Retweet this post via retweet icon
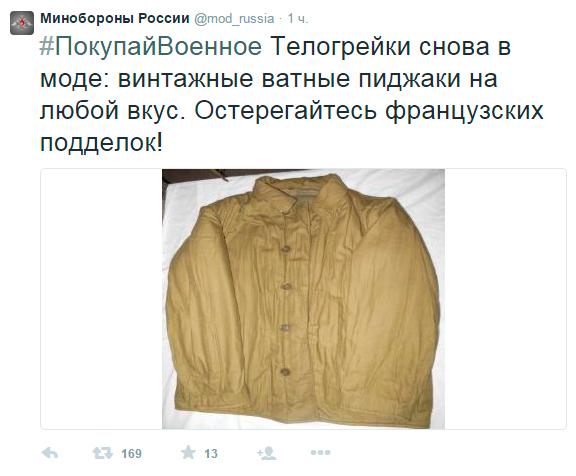The image size is (576, 476). click(102, 453)
